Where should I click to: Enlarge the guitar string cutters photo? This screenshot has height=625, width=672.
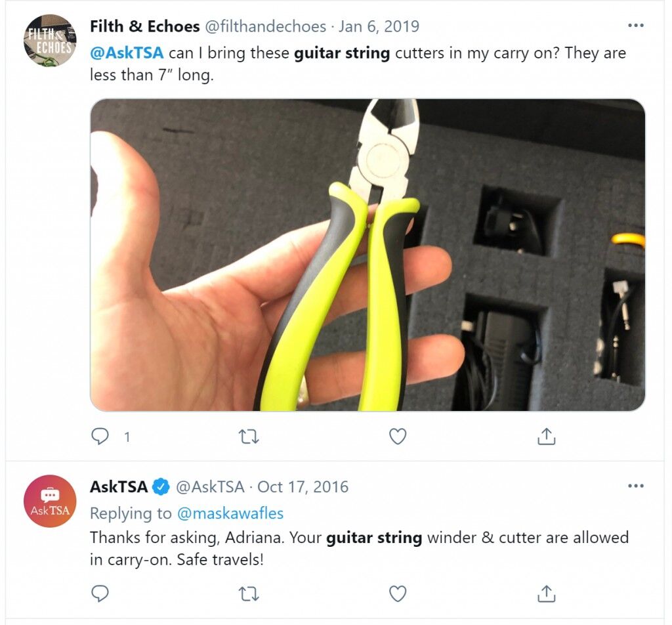point(367,255)
